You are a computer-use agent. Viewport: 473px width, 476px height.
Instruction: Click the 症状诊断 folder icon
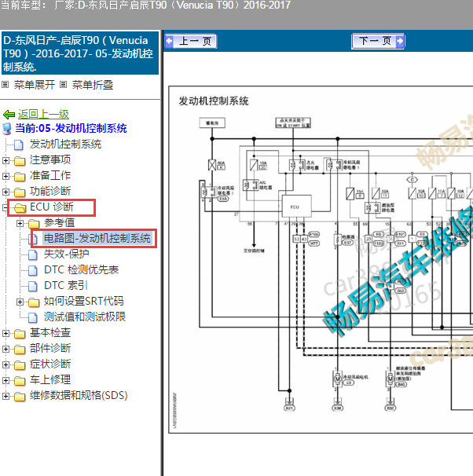(x=20, y=365)
